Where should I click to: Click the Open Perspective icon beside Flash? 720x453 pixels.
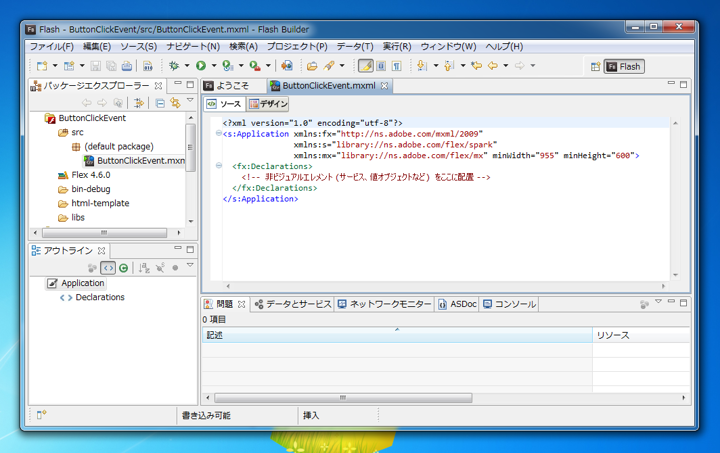pyautogui.click(x=596, y=67)
